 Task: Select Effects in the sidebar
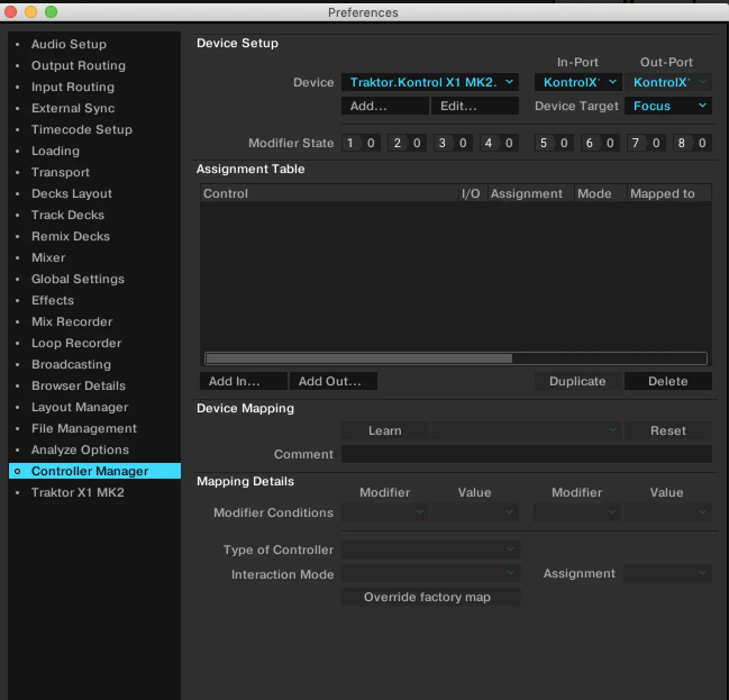53,301
